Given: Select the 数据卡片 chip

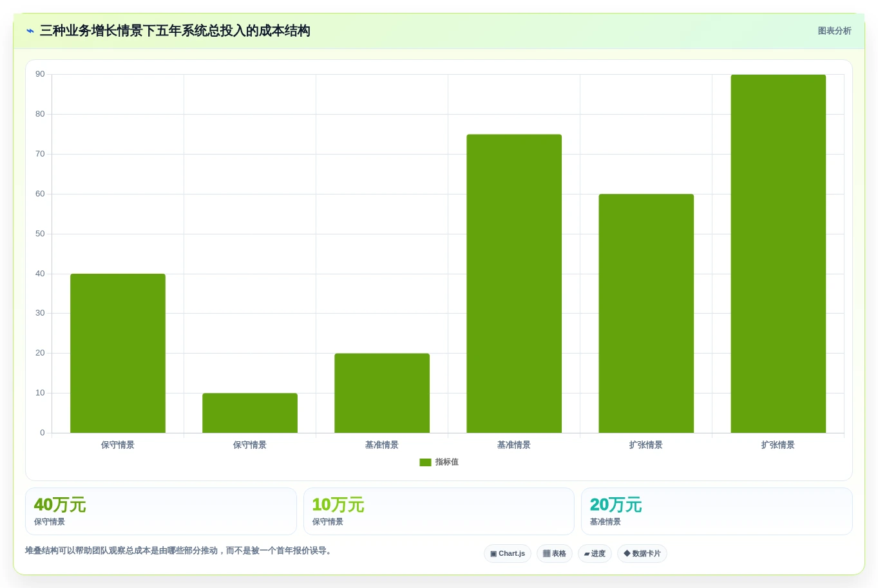Looking at the screenshot, I should pos(642,554).
